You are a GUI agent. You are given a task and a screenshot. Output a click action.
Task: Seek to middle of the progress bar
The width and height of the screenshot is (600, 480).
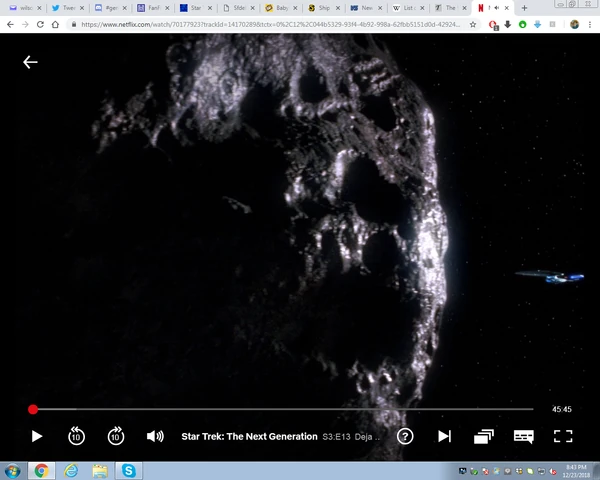[x=283, y=409]
